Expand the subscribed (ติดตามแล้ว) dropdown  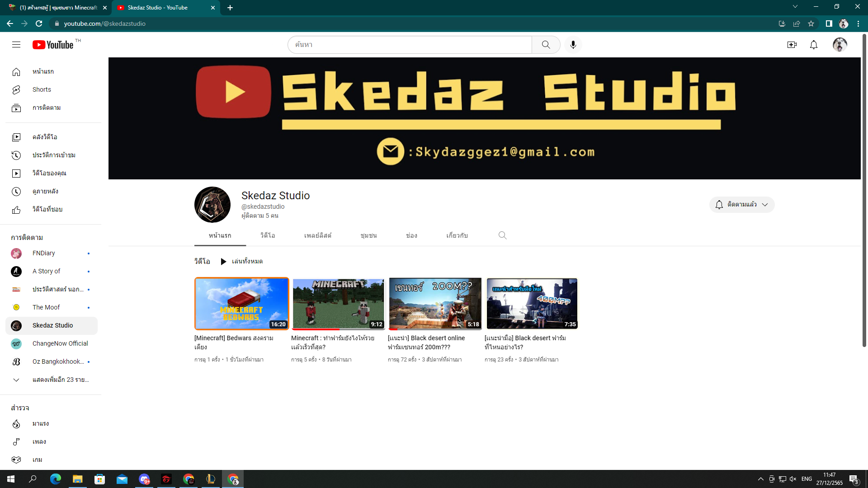(x=742, y=205)
